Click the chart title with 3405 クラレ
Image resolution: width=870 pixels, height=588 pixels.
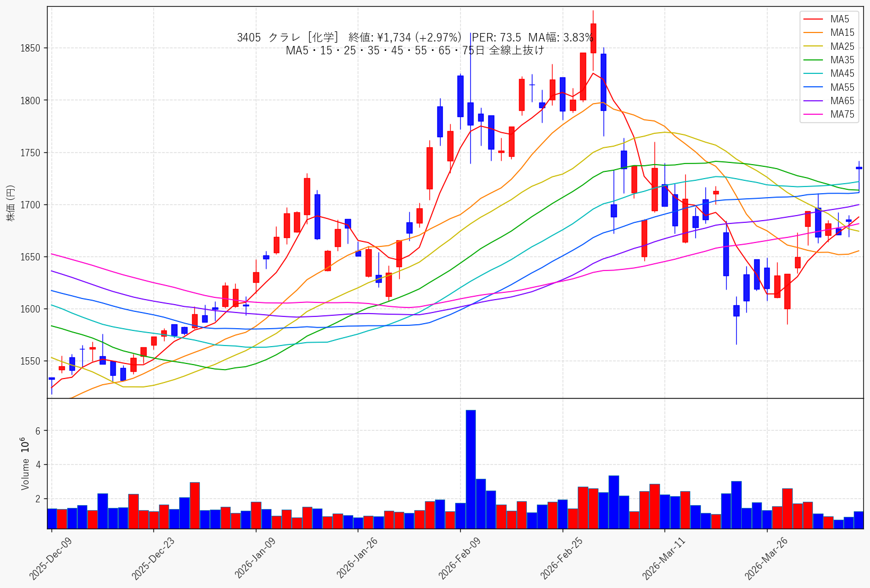point(415,38)
